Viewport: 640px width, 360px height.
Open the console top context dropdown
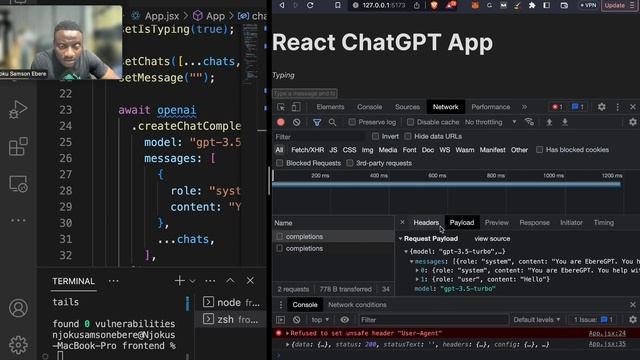pos(320,320)
